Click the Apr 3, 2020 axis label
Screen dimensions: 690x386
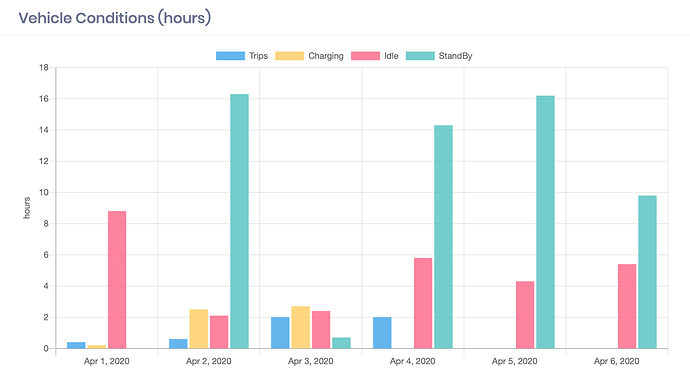pyautogui.click(x=311, y=361)
